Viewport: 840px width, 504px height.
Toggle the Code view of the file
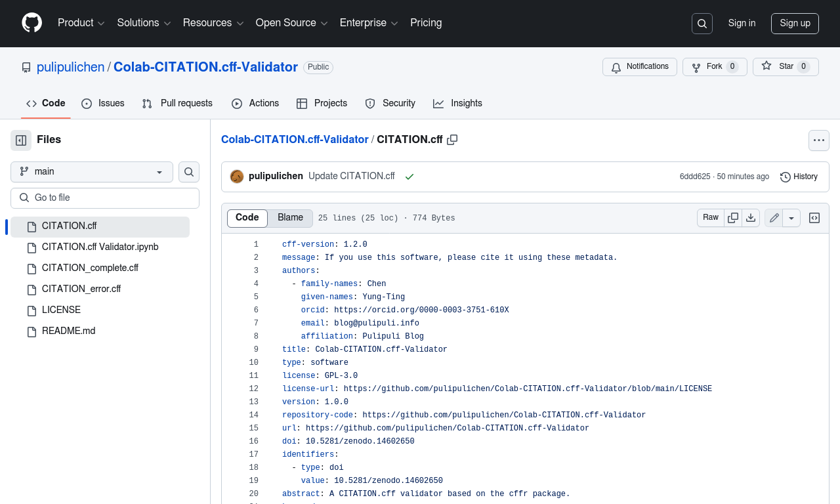pos(247,218)
